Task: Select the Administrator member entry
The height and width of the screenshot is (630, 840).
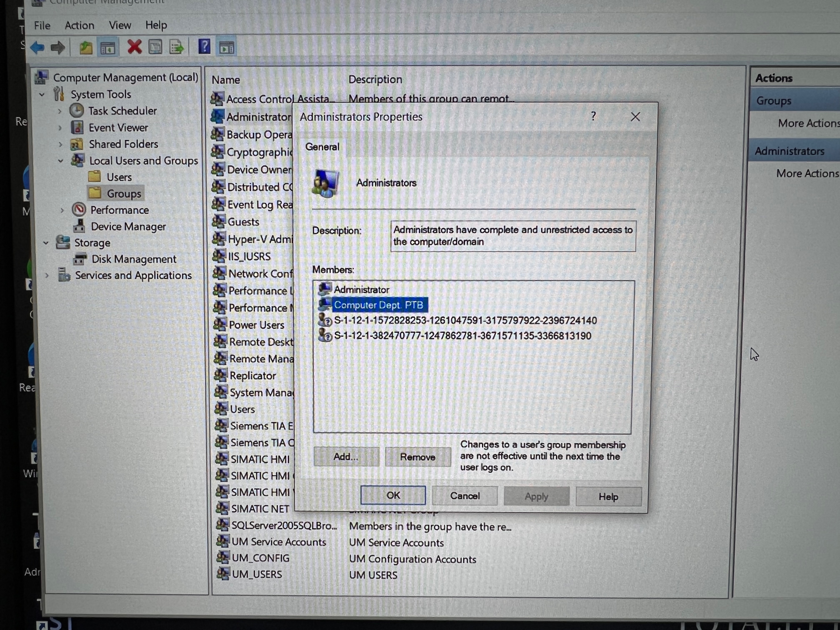Action: click(x=361, y=290)
